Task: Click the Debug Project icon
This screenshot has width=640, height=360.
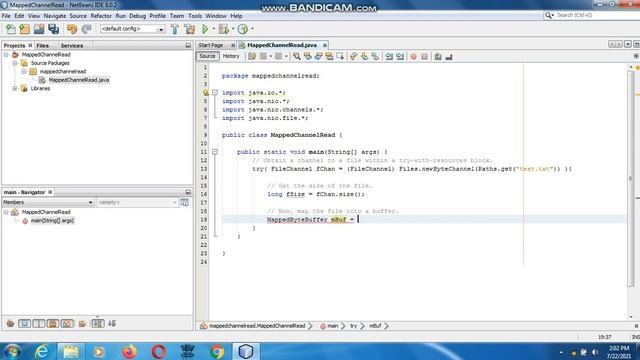Action: pyautogui.click(x=223, y=29)
